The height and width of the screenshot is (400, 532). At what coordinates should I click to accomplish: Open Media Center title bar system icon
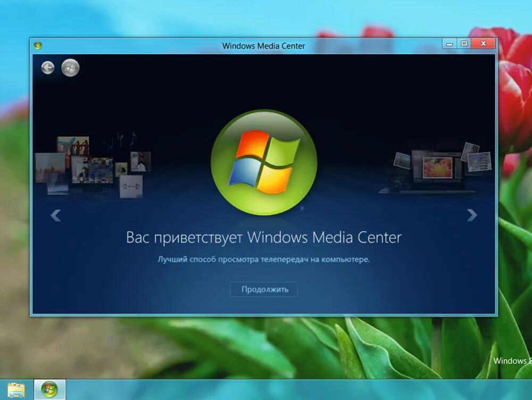(38, 45)
